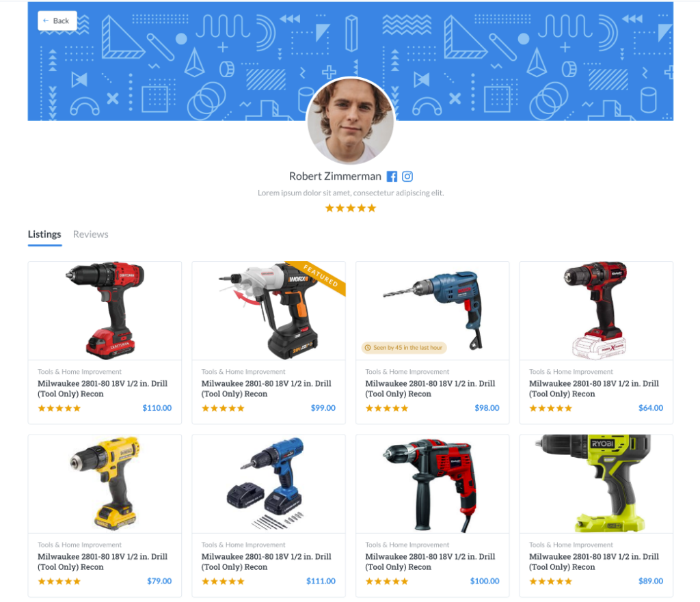Open Robert Zimmerman's profile photo
700x602 pixels.
(351, 120)
